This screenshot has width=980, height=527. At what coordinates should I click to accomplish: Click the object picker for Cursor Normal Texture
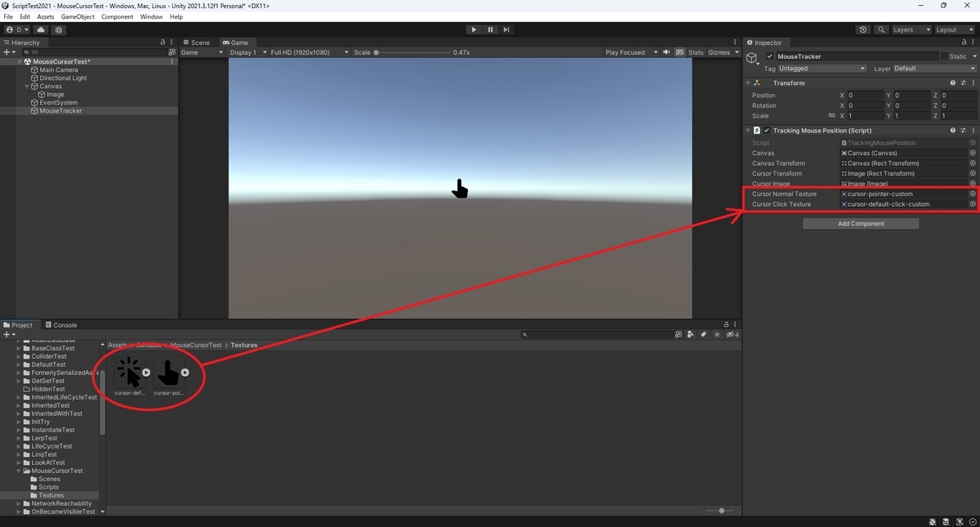(x=973, y=194)
